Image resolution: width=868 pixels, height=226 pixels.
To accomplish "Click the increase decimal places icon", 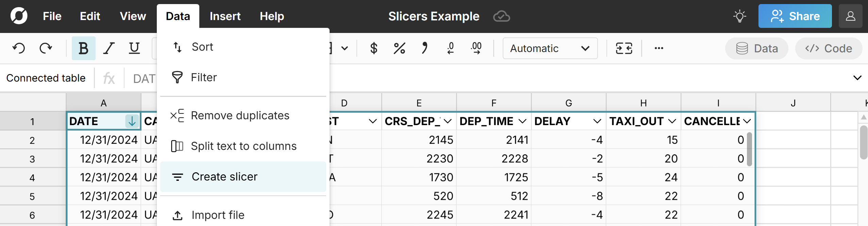I will tap(476, 48).
